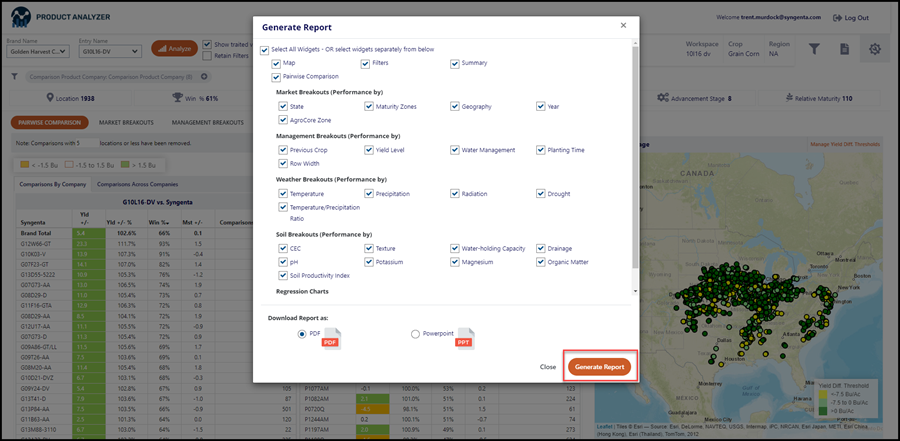Toggle Show traited checkbox in background
This screenshot has width=900, height=441.
pos(207,44)
